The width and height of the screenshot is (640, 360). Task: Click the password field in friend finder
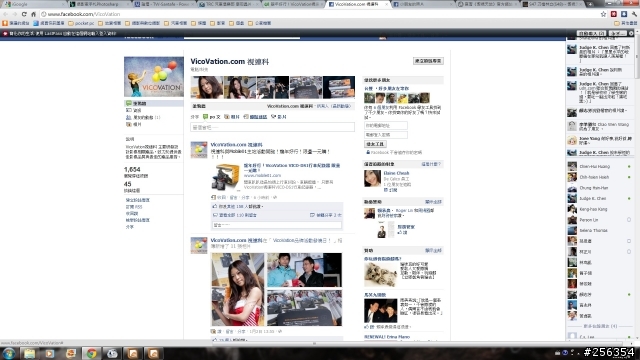point(386,135)
